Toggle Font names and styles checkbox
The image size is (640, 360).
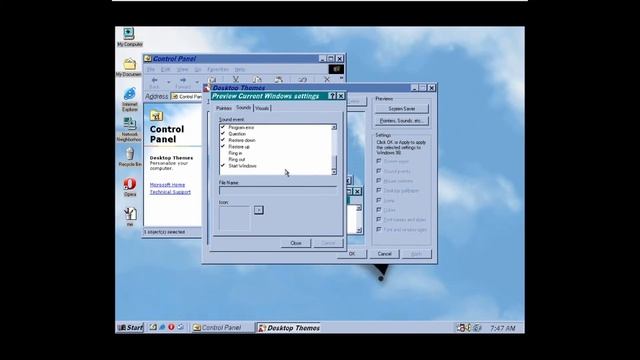tap(379, 220)
